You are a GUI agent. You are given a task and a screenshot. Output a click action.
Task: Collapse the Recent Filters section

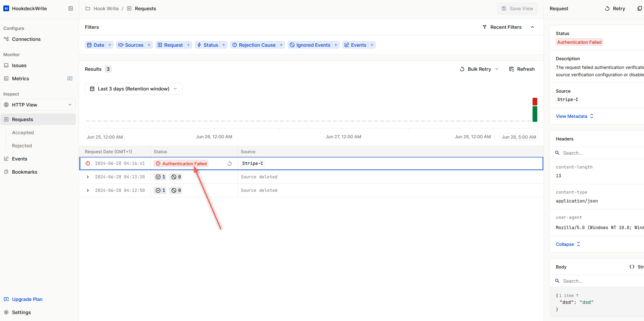533,27
